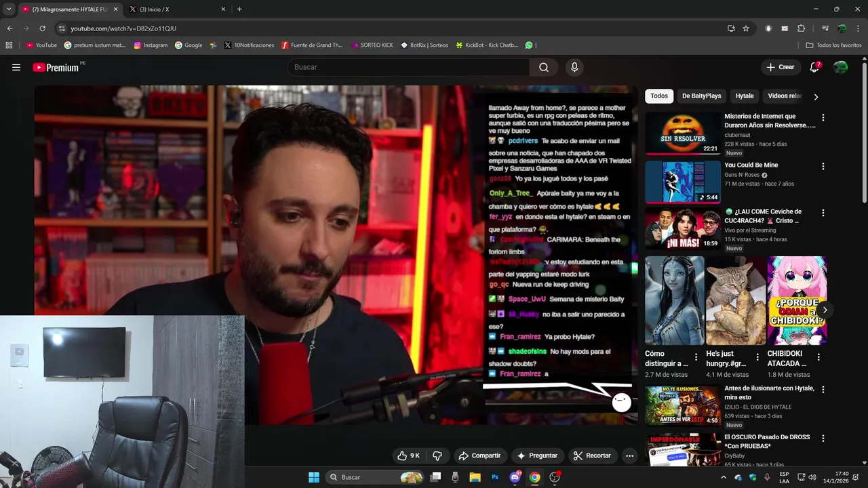
Task: Open Avatar Short Cómo distinguir a
Action: click(675, 300)
